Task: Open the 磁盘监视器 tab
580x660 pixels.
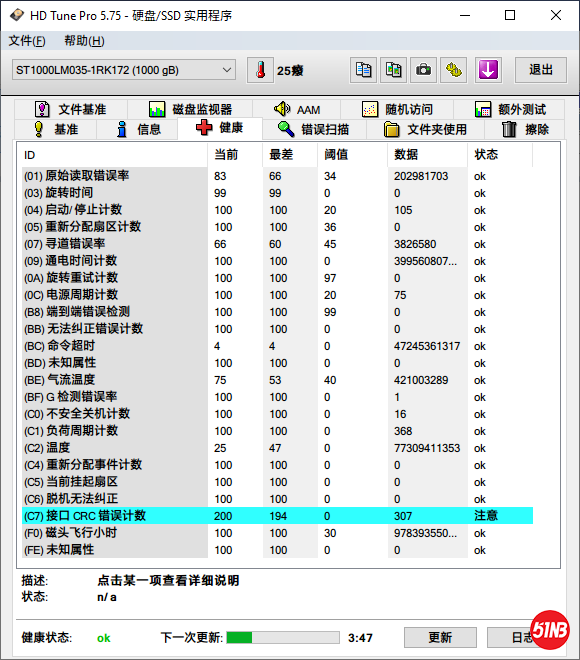Action: 190,109
